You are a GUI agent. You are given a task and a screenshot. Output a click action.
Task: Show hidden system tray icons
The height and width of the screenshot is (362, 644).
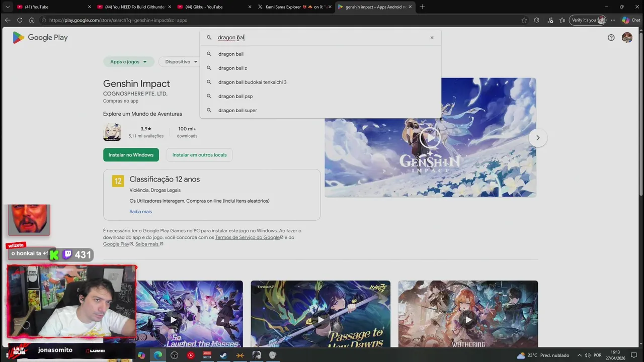pyautogui.click(x=579, y=355)
